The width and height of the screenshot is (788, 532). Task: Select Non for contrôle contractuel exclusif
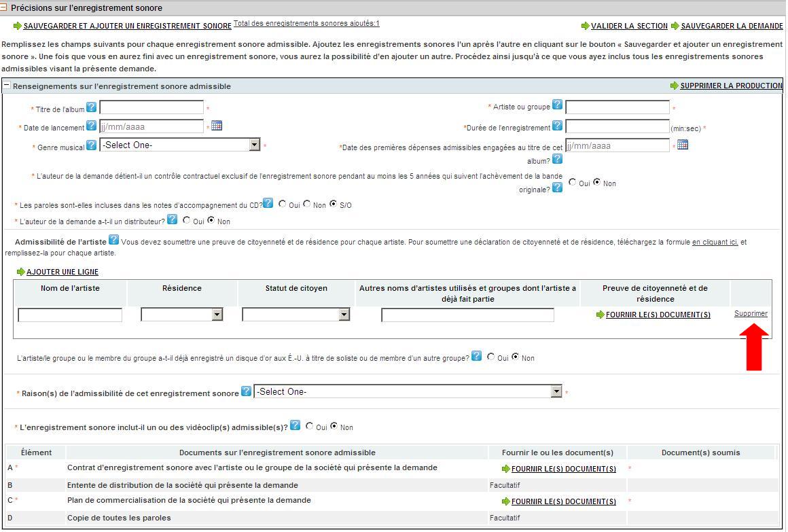(596, 182)
